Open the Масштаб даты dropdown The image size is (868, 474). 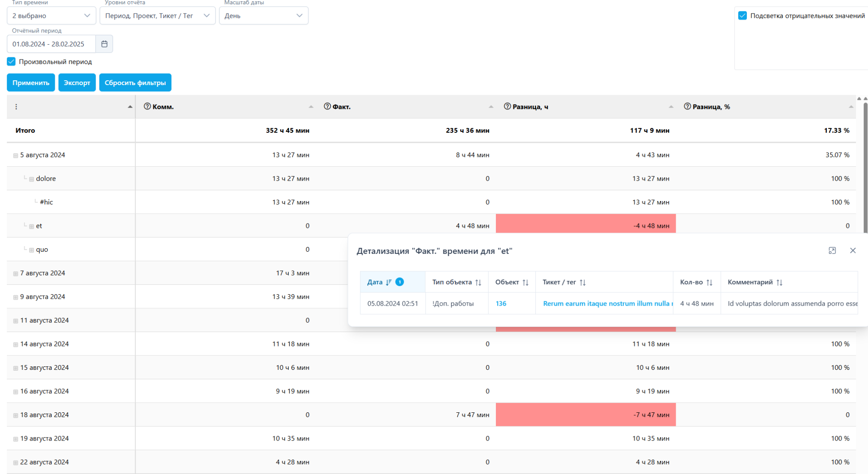[263, 16]
